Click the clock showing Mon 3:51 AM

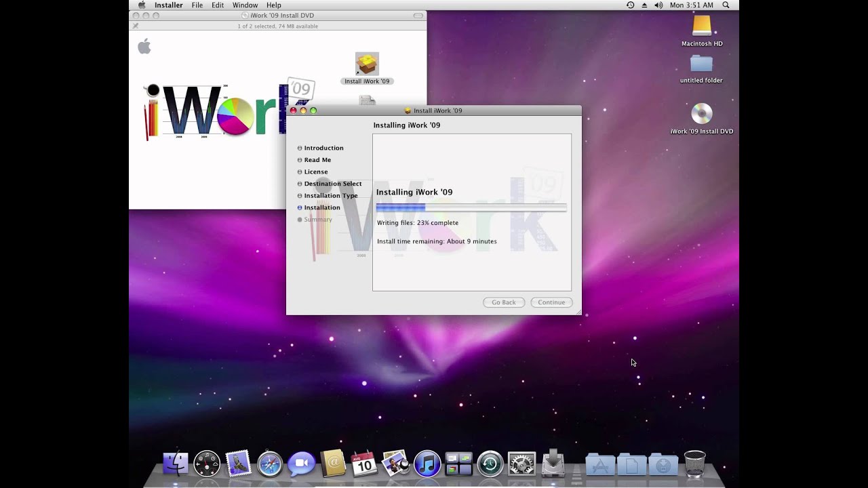coord(692,5)
